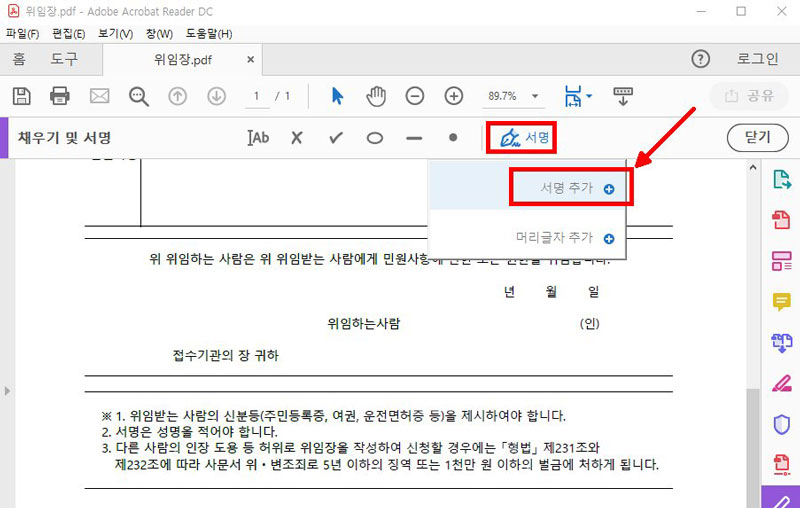Click the 닫기 button
800x508 pixels.
point(759,138)
